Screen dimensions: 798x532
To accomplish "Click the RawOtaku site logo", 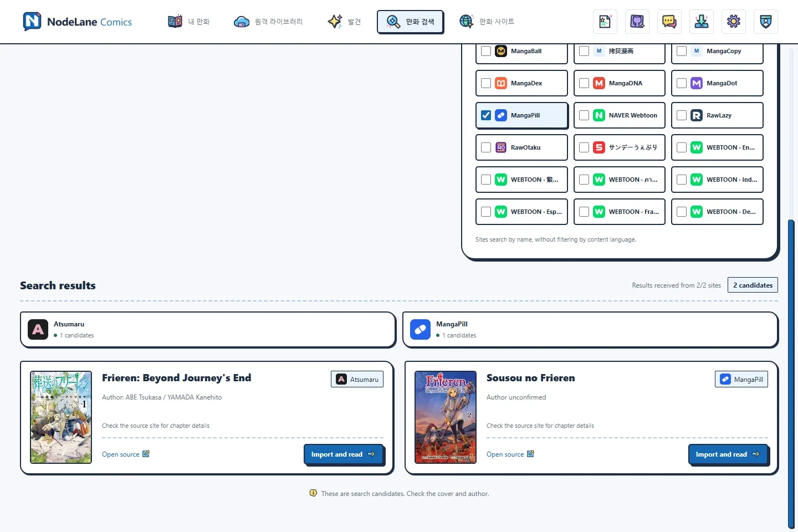I will coord(501,147).
